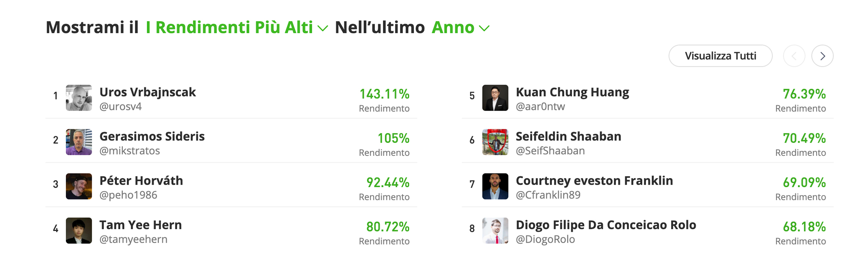Open the @SeifShaaban username link
Viewport: 868px width, 273px height.
click(550, 151)
